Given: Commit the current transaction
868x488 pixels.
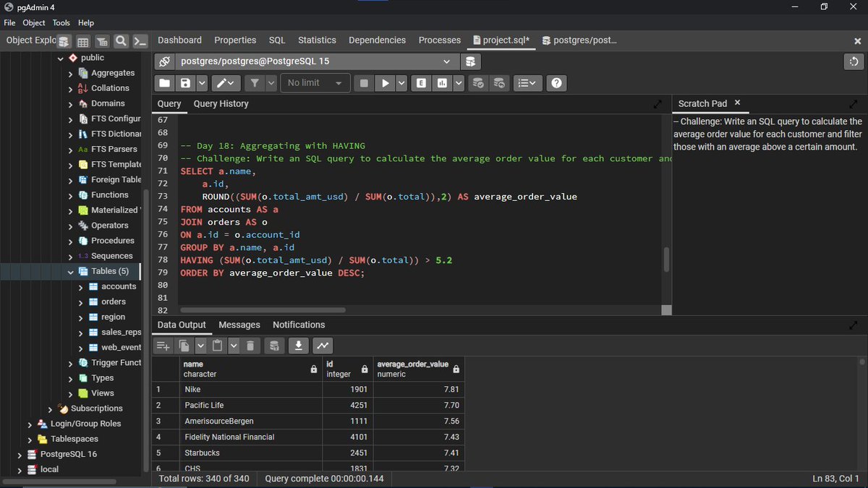Looking at the screenshot, I should click(478, 83).
